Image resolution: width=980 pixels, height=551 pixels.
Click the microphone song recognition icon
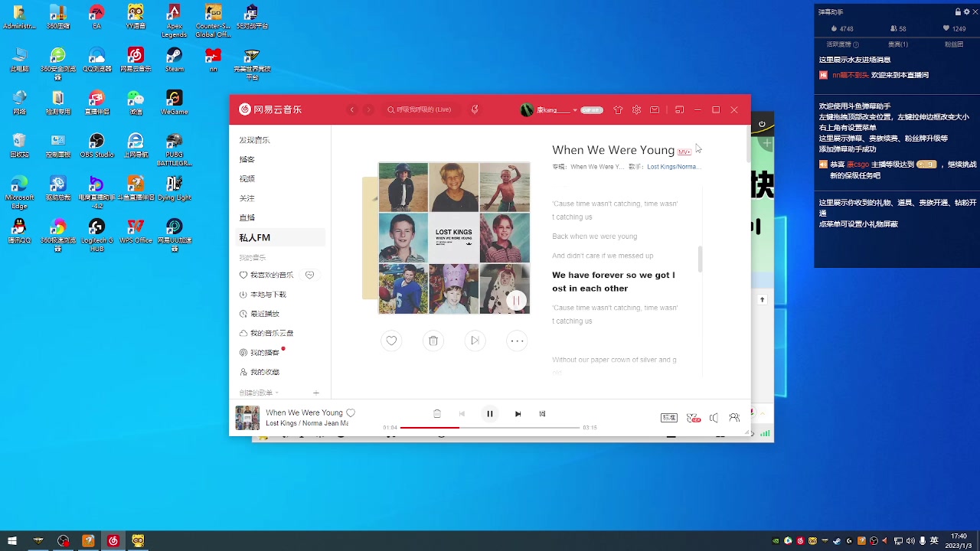pyautogui.click(x=475, y=109)
